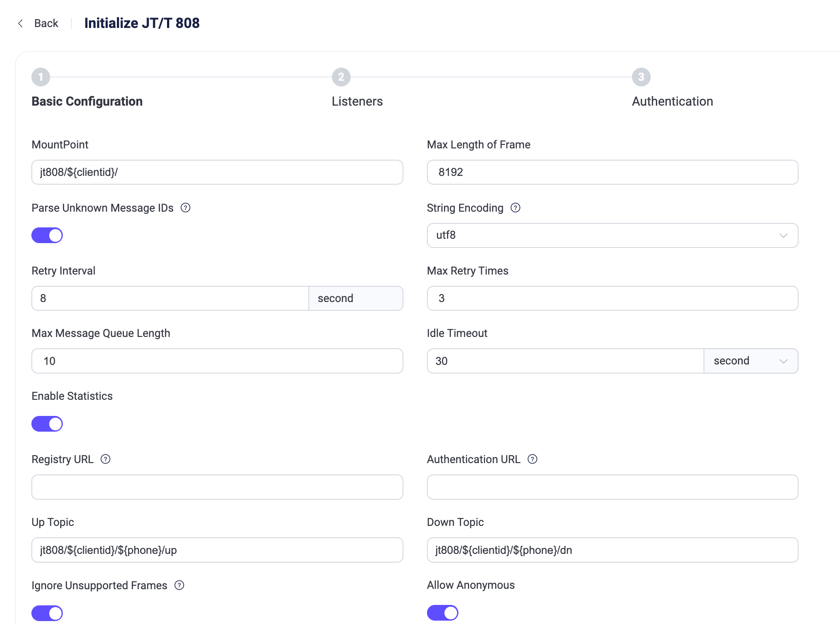Click the Max Retry Times field

[612, 299]
